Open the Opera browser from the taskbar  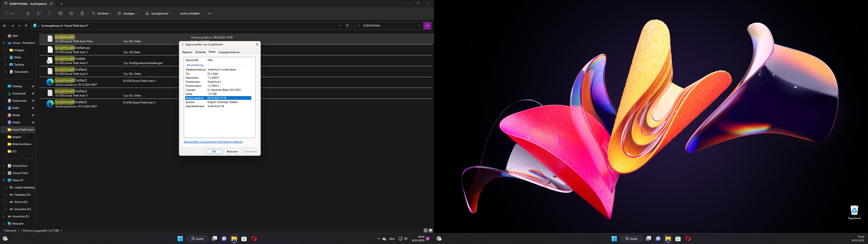pos(254,239)
